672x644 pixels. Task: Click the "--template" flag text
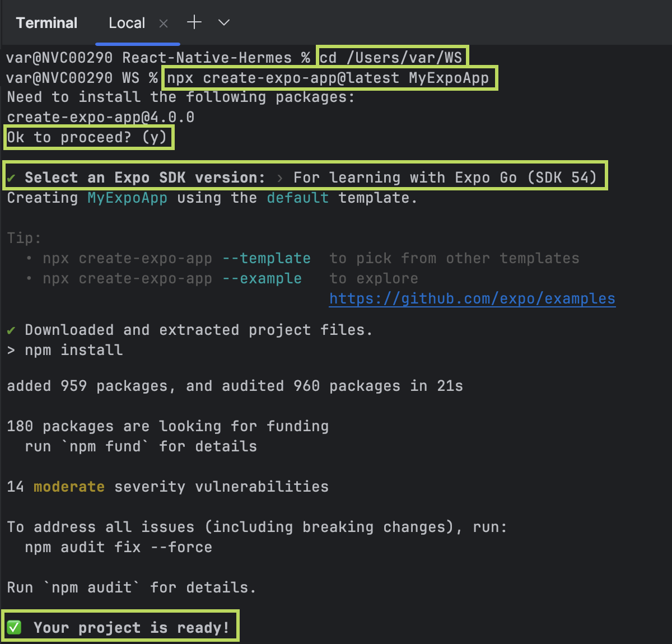click(266, 258)
